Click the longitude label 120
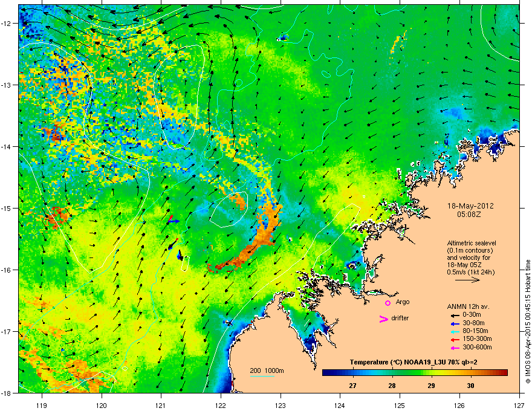This screenshot has width=532, height=411. pos(102,405)
